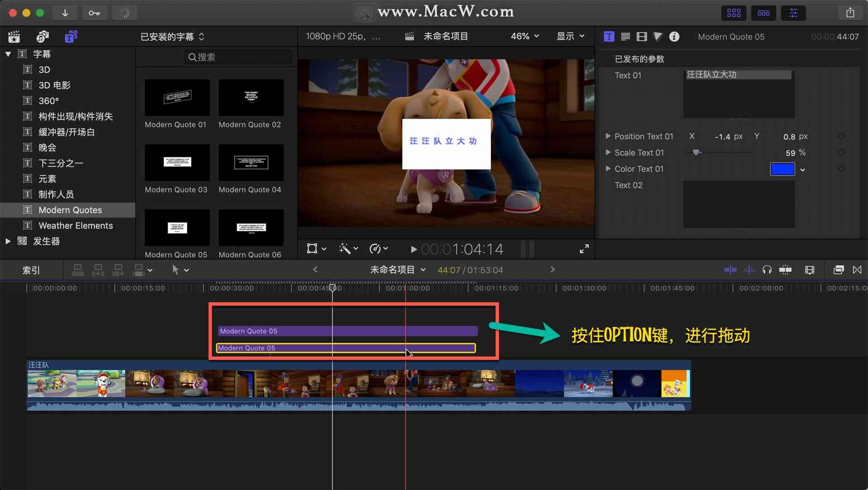
Task: Show the libraries sidebar clapper icon
Action: point(14,37)
